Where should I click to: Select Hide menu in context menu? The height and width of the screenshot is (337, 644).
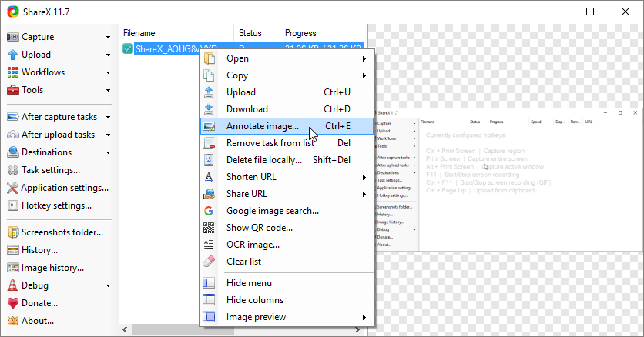coord(287,283)
